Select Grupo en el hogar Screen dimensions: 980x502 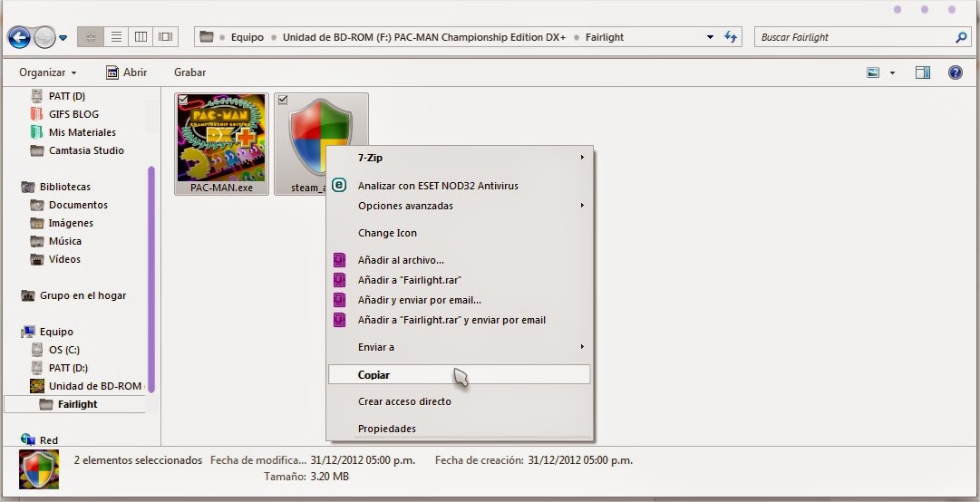(x=82, y=295)
